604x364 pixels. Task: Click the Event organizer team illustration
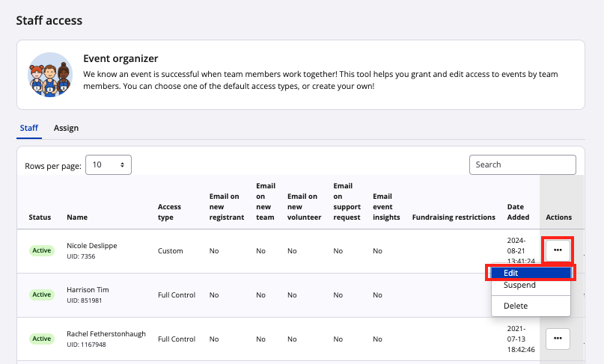point(49,75)
